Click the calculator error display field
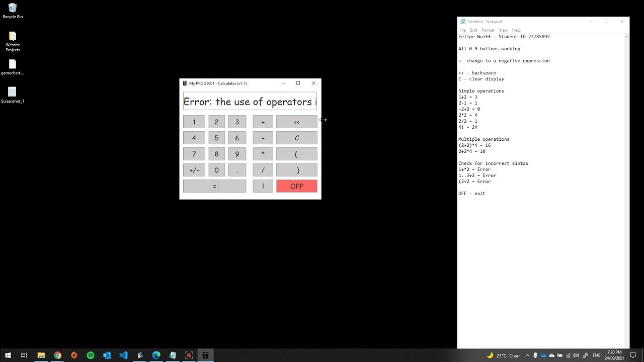 coord(250,101)
